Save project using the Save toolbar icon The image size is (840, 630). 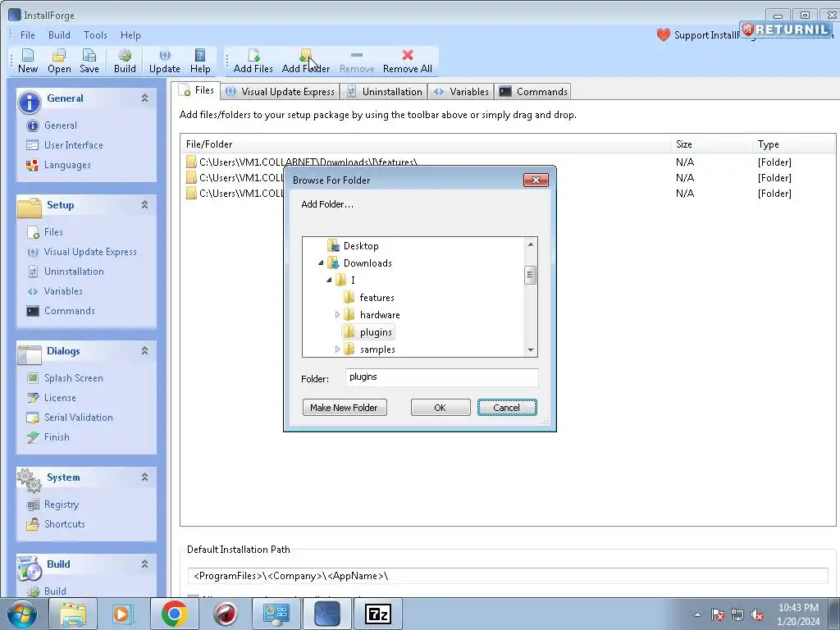click(89, 61)
